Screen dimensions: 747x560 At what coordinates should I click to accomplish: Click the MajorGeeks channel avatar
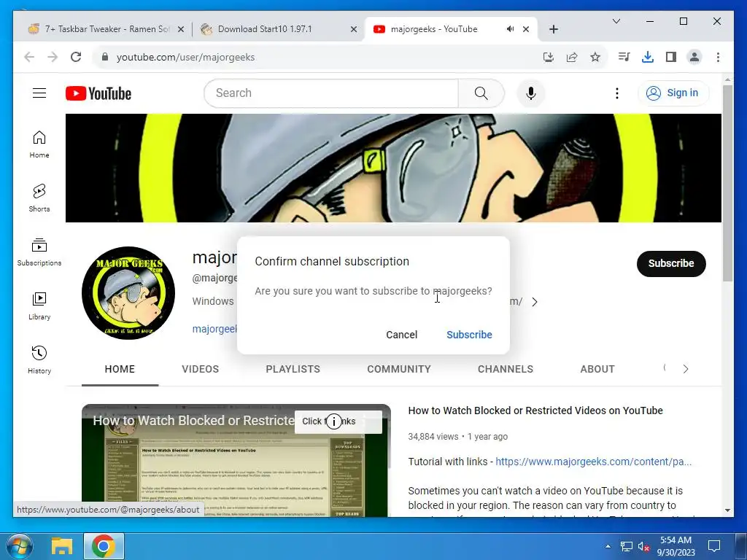point(128,293)
